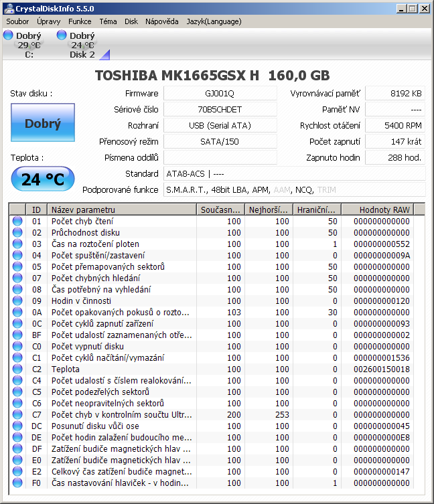Click status icon for Počet neopravitelných sektorů
The image size is (434, 504).
17,403
